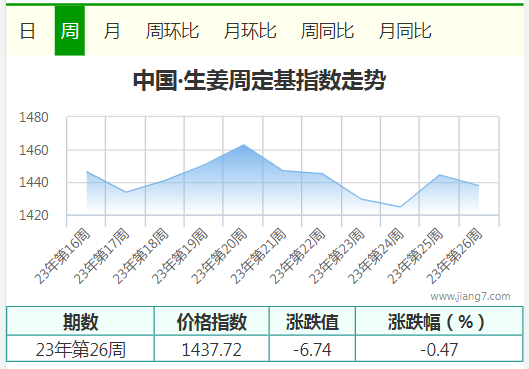Click the change value -6.74
Image resolution: width=529 pixels, height=369 pixels.
[312, 349]
